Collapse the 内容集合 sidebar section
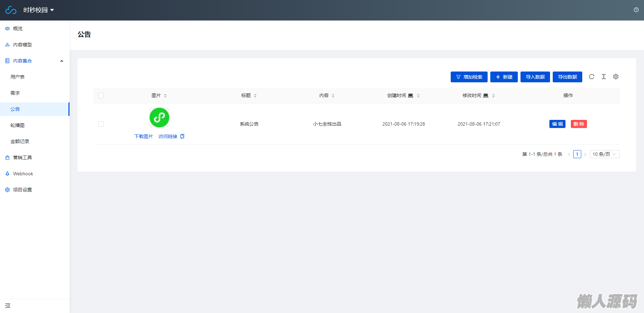Screen dimensions: 644x313 [x=62, y=61]
